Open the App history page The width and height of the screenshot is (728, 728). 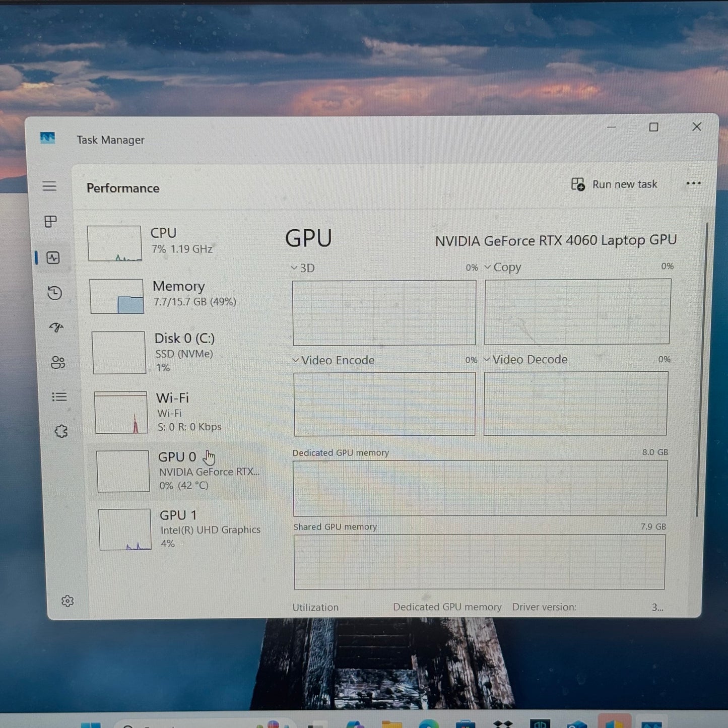(53, 293)
